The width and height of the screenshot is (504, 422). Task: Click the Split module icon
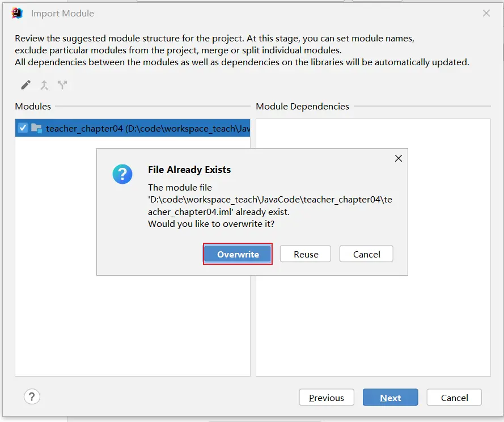click(62, 85)
